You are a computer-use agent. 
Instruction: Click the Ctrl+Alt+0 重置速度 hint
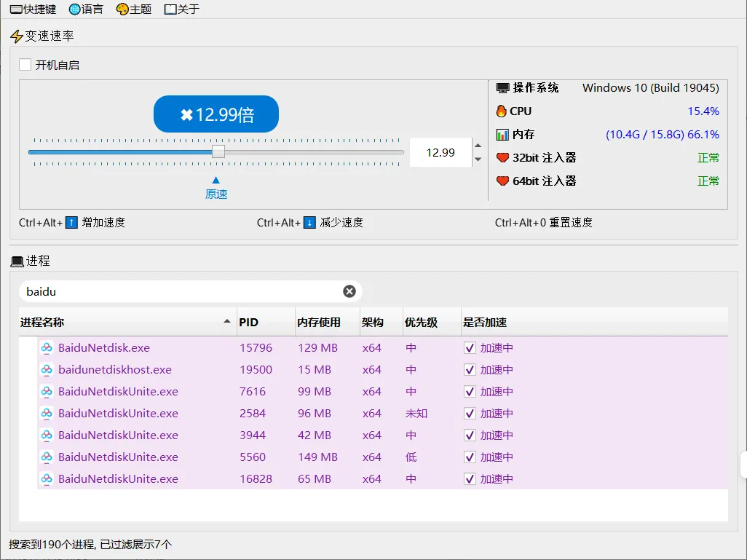[x=544, y=223]
